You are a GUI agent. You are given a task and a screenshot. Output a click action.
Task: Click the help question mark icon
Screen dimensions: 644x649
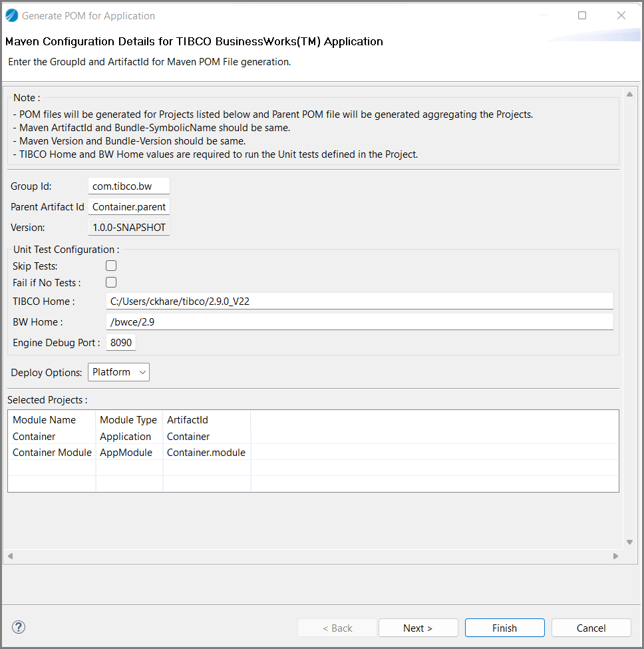[19, 627]
